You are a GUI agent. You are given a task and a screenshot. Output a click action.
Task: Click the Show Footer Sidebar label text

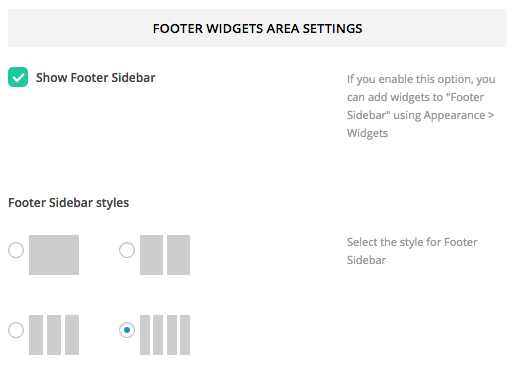click(x=96, y=78)
